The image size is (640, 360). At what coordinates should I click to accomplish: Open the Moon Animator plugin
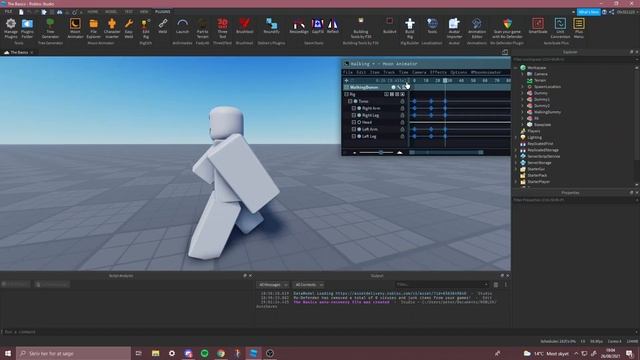(x=75, y=28)
